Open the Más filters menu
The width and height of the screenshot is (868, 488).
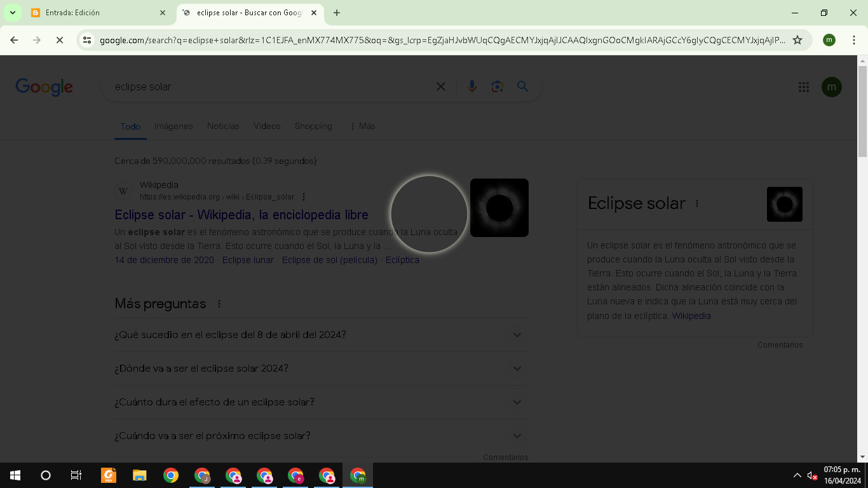[362, 126]
